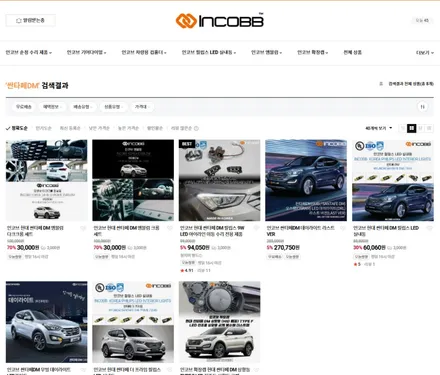Open the 필립스 9W LED 데이라이트 title link
This screenshot has height=375, width=440.
click(x=212, y=231)
